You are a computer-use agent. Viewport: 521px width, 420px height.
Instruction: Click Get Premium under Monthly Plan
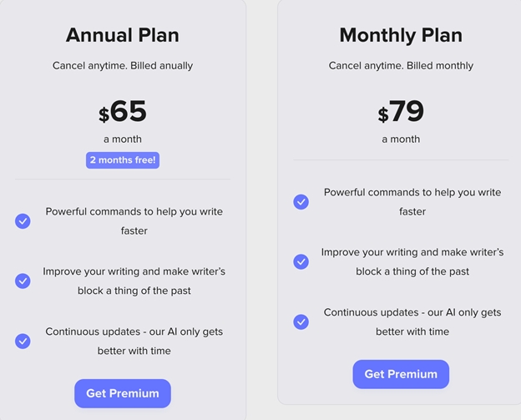(401, 374)
